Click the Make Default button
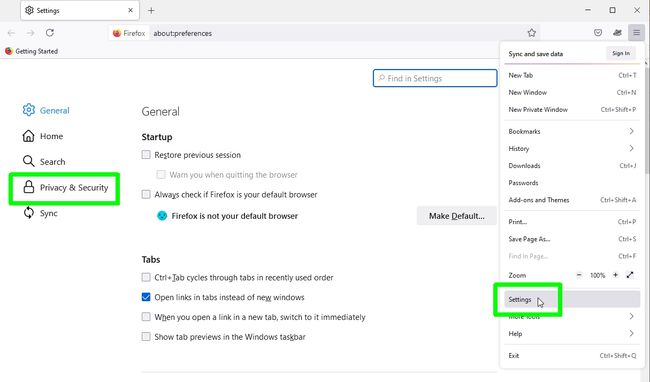The height and width of the screenshot is (382, 650). (456, 216)
